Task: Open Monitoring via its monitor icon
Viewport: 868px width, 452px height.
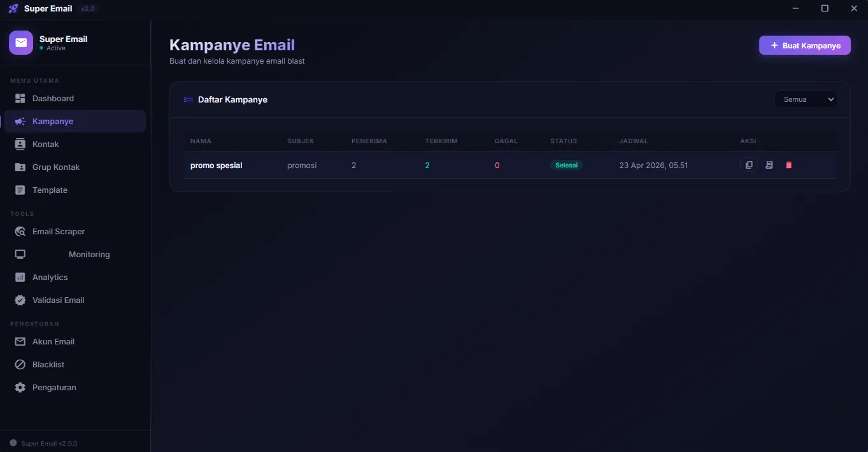Action: 20,255
